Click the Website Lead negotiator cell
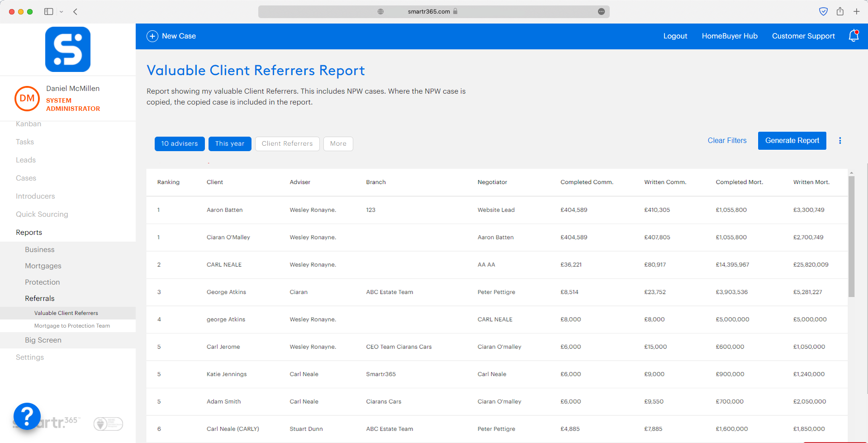 coord(496,210)
